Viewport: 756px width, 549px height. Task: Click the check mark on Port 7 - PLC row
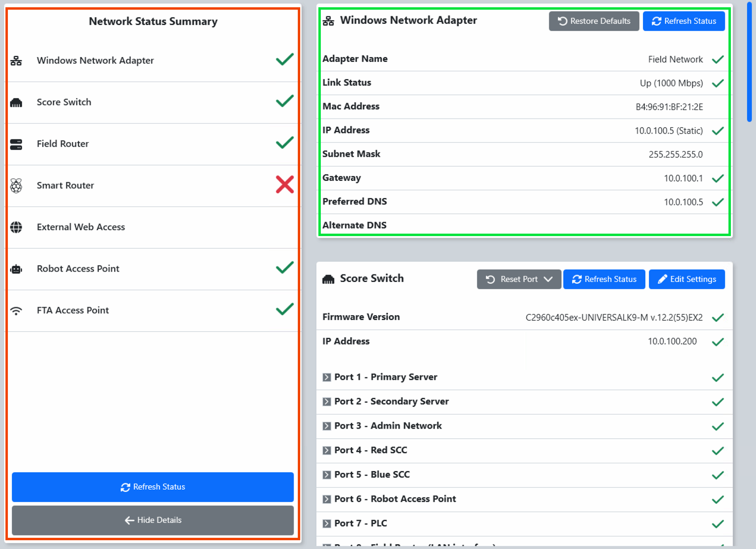718,524
